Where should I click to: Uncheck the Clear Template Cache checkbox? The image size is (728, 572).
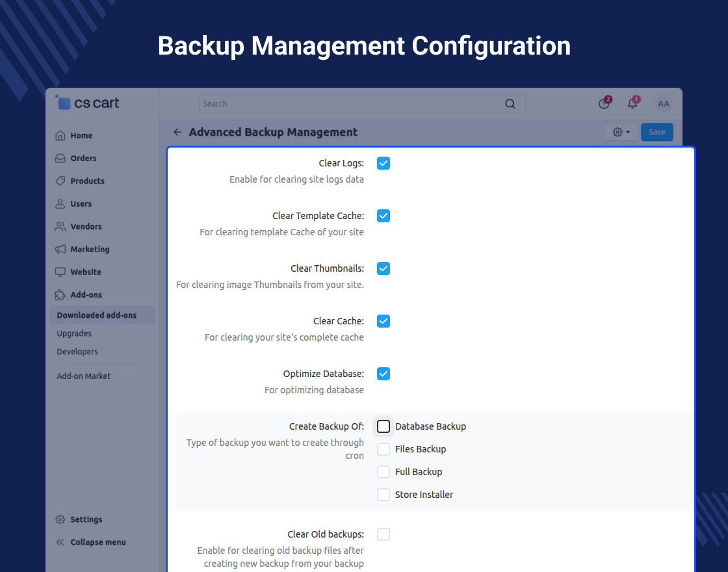coord(383,216)
